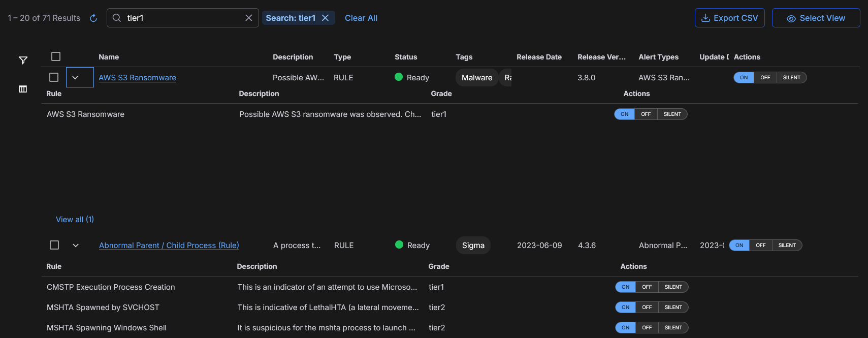The height and width of the screenshot is (338, 868).
Task: Collapse the AWS S3 Ransomware row
Action: tap(75, 78)
